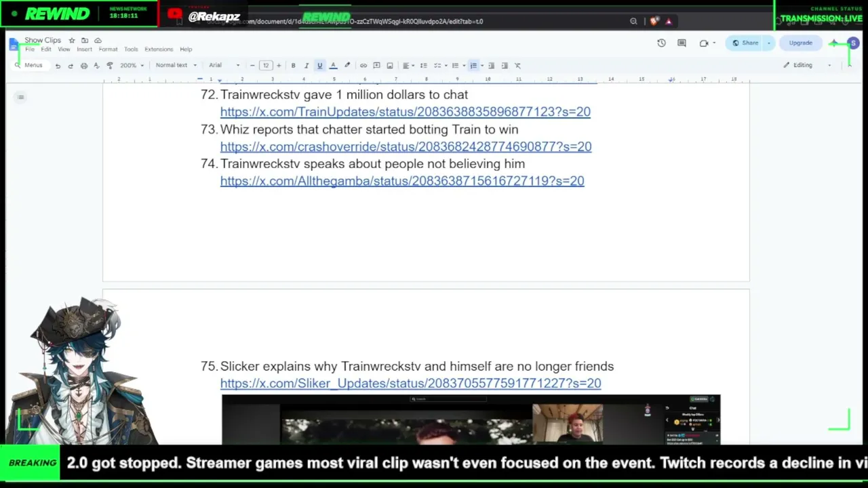Run spelling and grammar check
Screen dimensions: 868x488
(96, 66)
